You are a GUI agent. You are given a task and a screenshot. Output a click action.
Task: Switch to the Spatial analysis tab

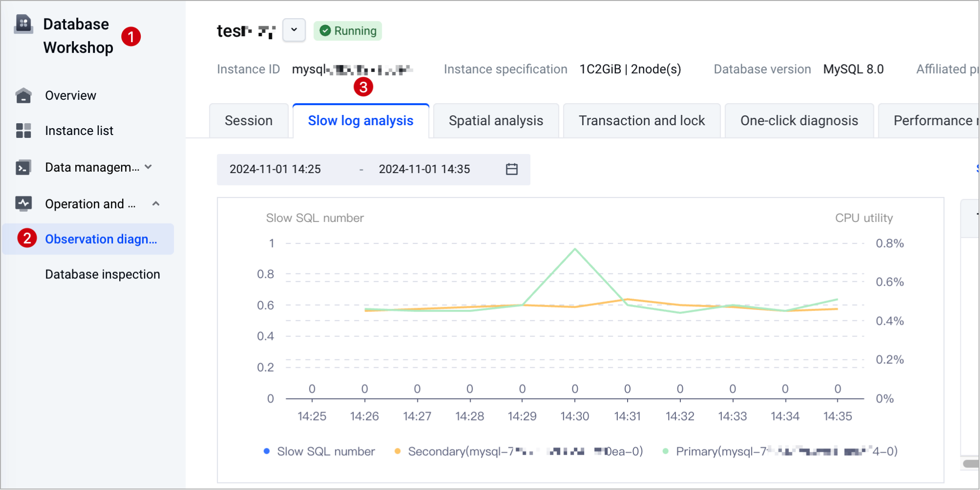(496, 121)
